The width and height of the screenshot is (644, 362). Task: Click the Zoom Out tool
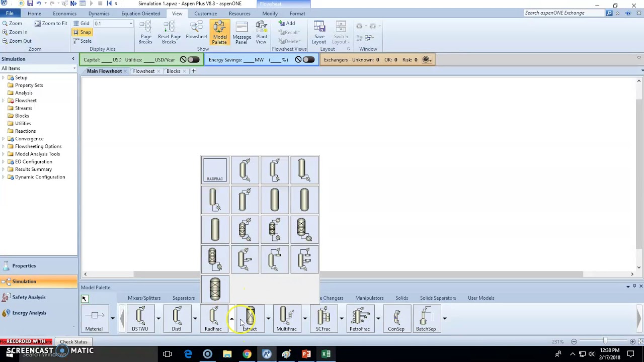(x=17, y=41)
